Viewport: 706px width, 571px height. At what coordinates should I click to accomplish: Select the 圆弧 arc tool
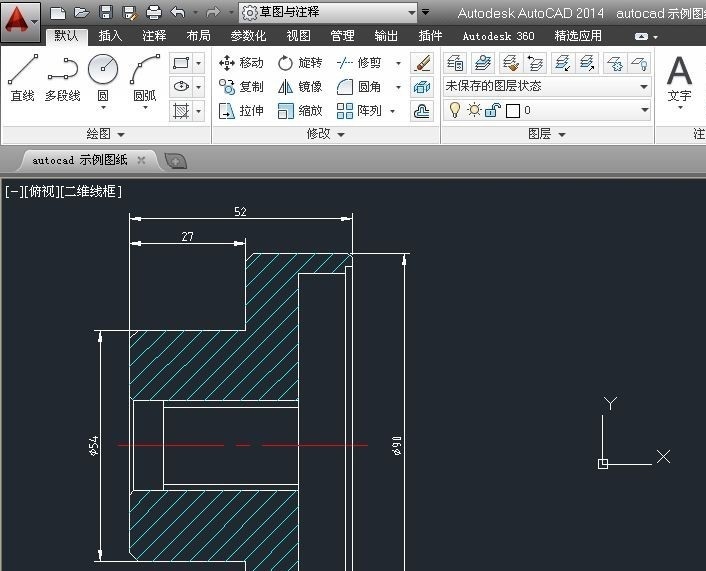point(145,77)
